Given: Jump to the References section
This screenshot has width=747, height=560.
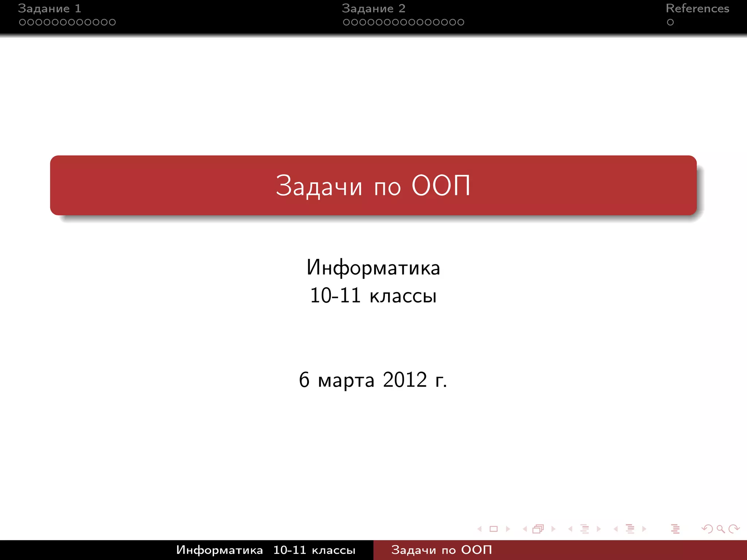Looking at the screenshot, I should coord(697,8).
